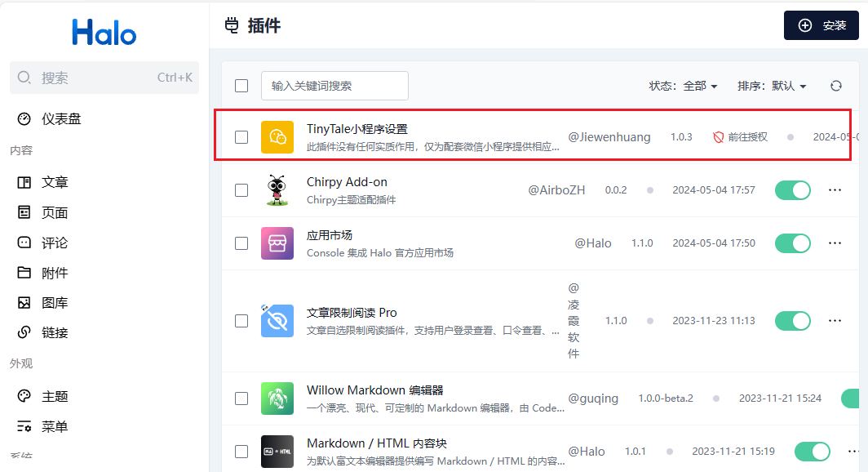Open the 排序: 默认 sort dropdown

(x=772, y=86)
